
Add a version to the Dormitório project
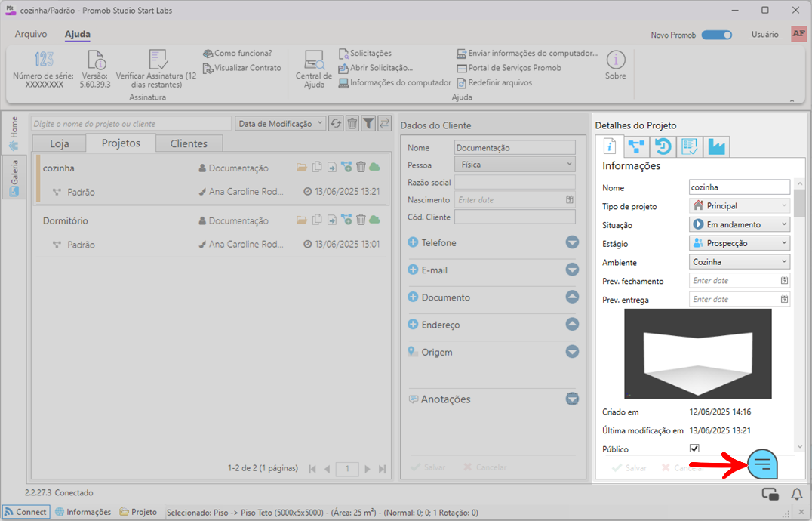(x=346, y=220)
